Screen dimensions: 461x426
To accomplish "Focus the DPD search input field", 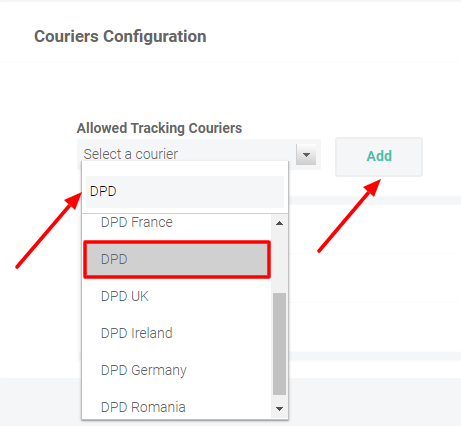I will point(185,192).
